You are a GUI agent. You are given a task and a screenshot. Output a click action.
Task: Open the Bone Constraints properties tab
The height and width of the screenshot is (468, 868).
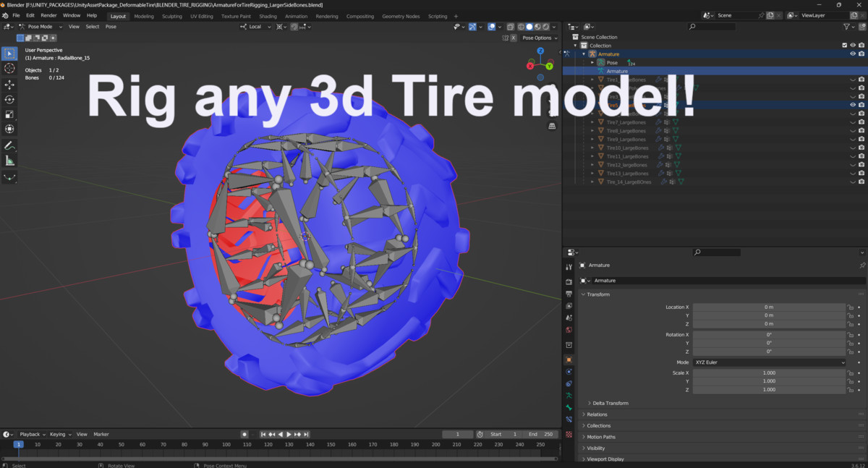click(x=569, y=420)
